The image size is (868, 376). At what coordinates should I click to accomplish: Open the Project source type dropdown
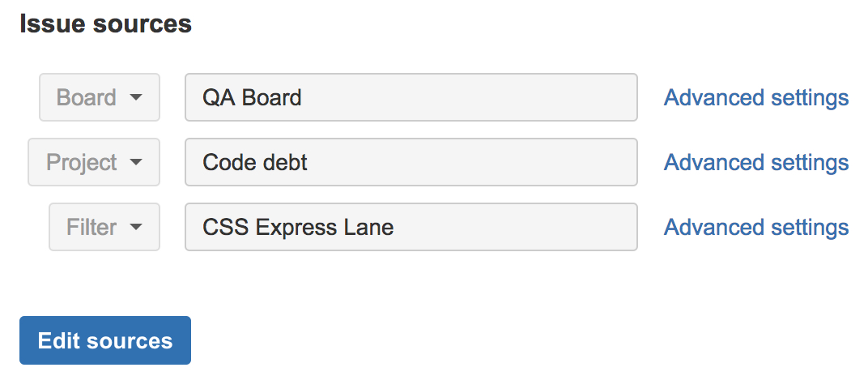click(94, 162)
